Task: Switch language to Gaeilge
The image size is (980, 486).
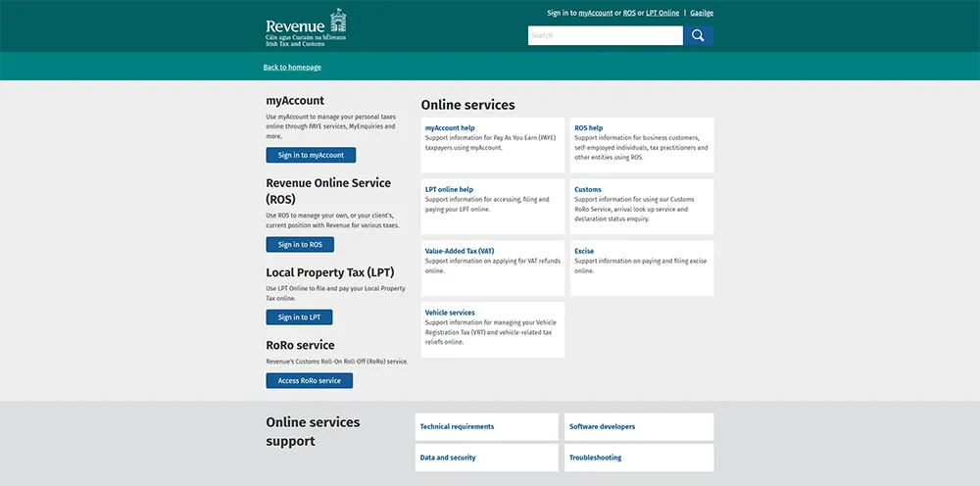Action: (x=702, y=13)
